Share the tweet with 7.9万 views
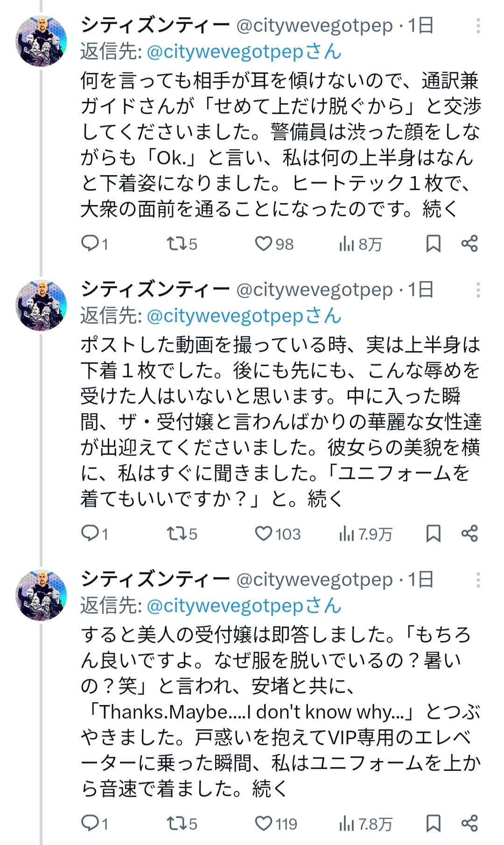Screen dimensions: 504x845 pos(469,534)
